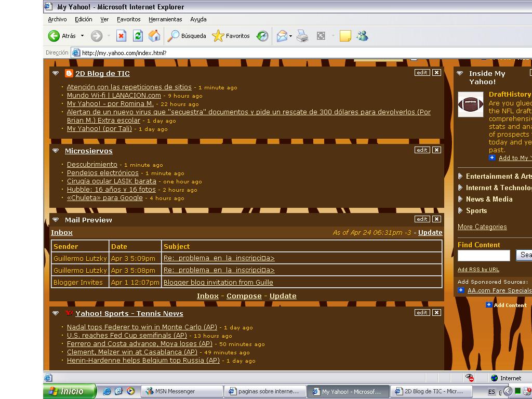This screenshot has width=532, height=399.
Task: Open the mail envelope toolbar icon
Action: (282, 36)
